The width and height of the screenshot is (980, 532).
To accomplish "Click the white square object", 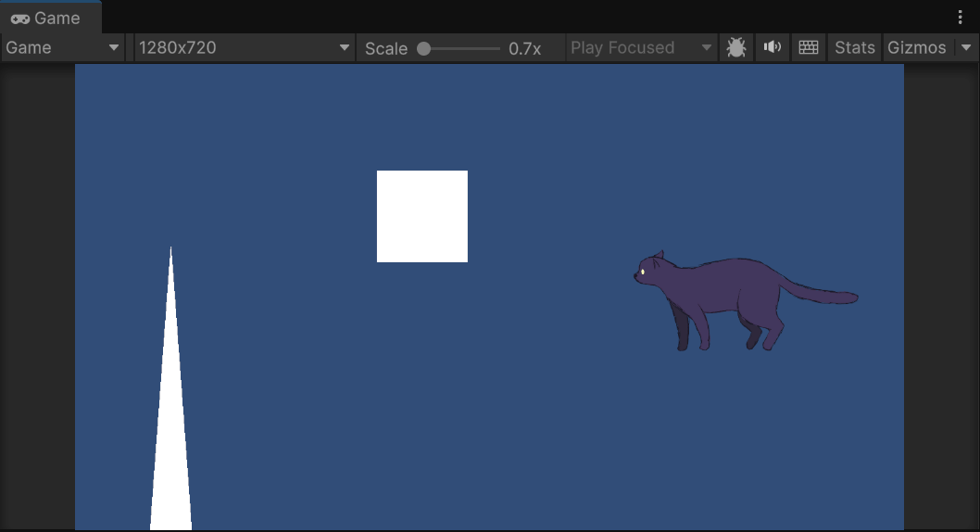I will 421,216.
